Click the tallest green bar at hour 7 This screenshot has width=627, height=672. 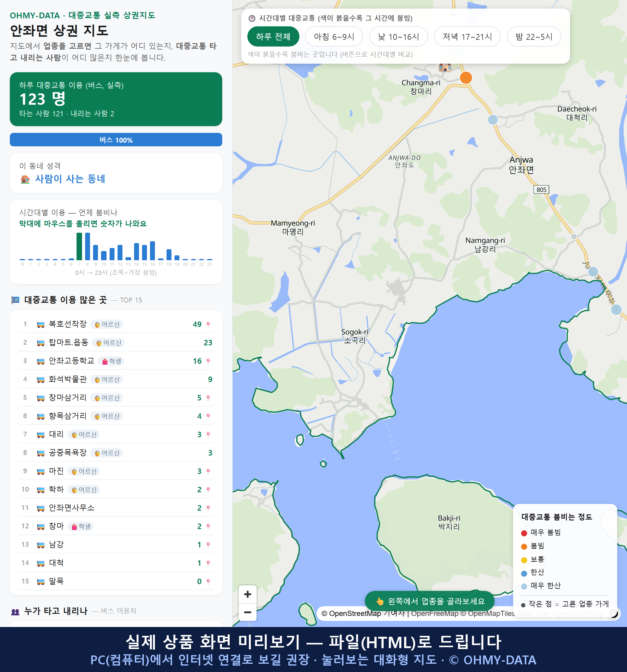tap(79, 246)
